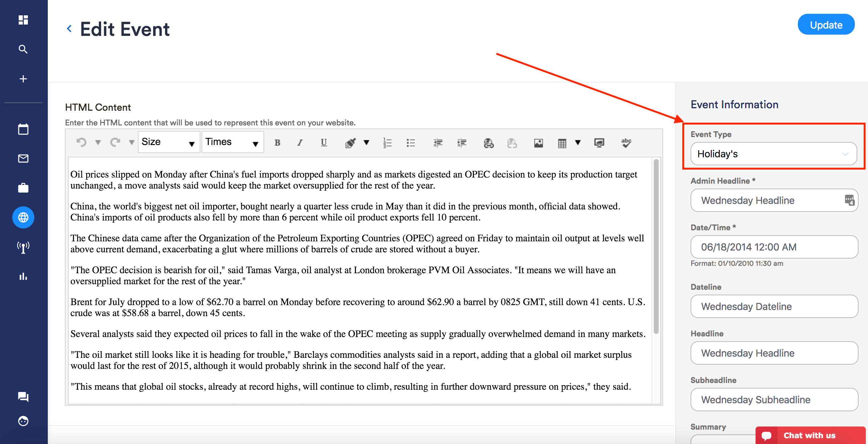Click the Update button
The width and height of the screenshot is (868, 444).
click(825, 24)
